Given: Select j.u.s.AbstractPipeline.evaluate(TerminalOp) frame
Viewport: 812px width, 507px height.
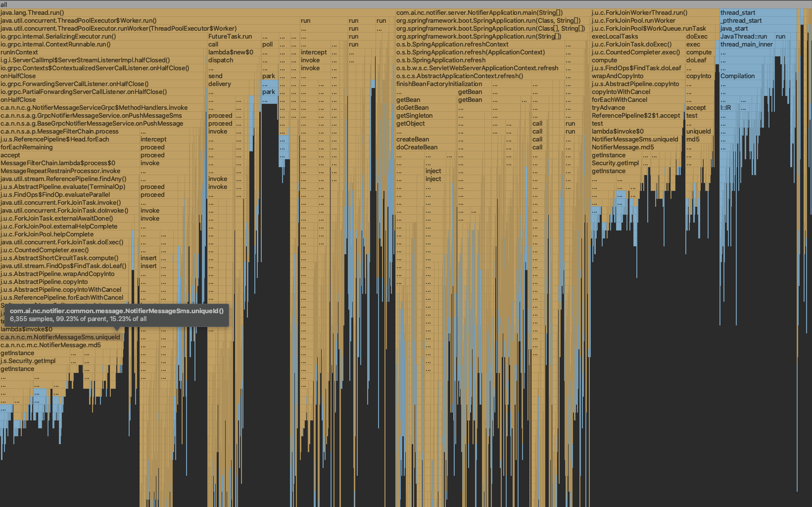Looking at the screenshot, I should [x=70, y=186].
